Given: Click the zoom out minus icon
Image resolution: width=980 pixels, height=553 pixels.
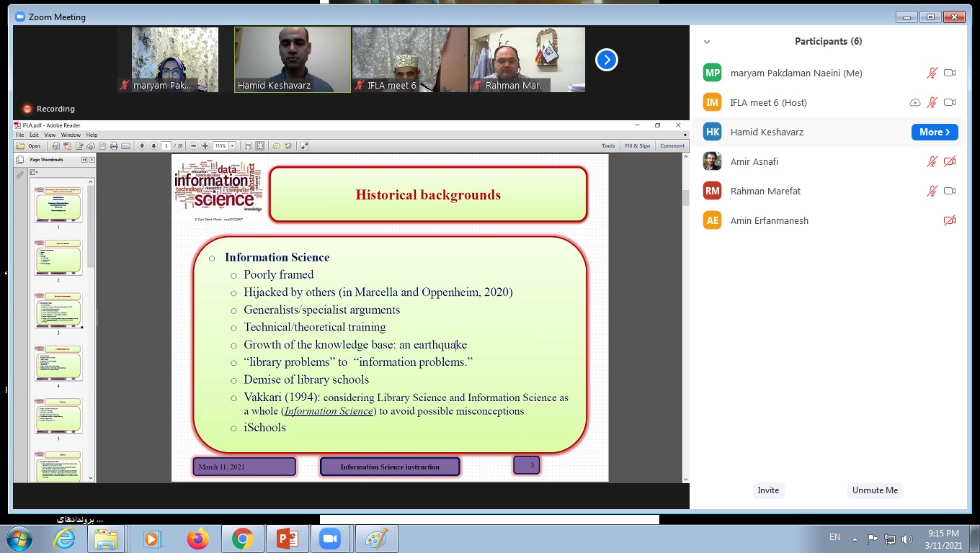Looking at the screenshot, I should click(194, 146).
